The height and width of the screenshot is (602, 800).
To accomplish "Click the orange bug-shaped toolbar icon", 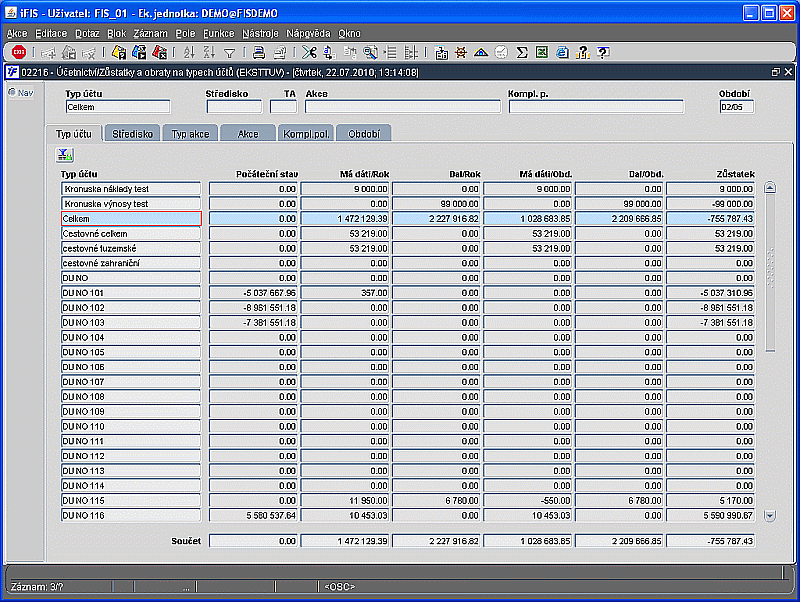I will pyautogui.click(x=461, y=52).
